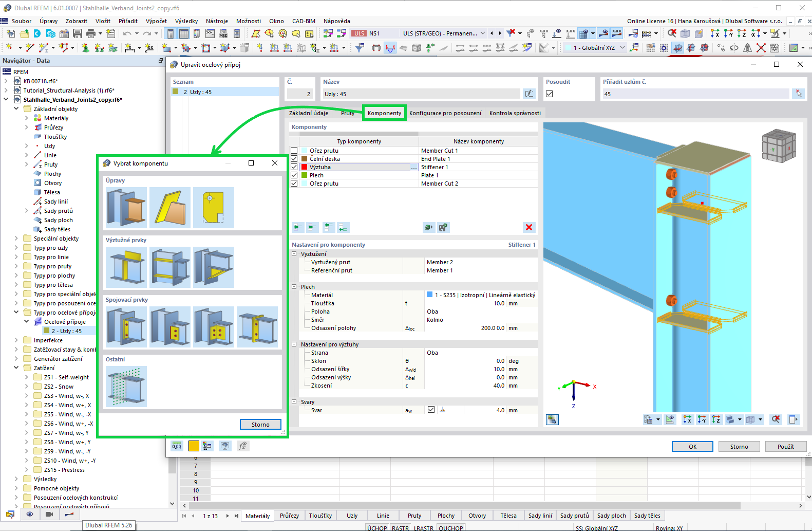
Task: Open the Globální XYZ coordinate system dropdown
Action: tap(622, 48)
